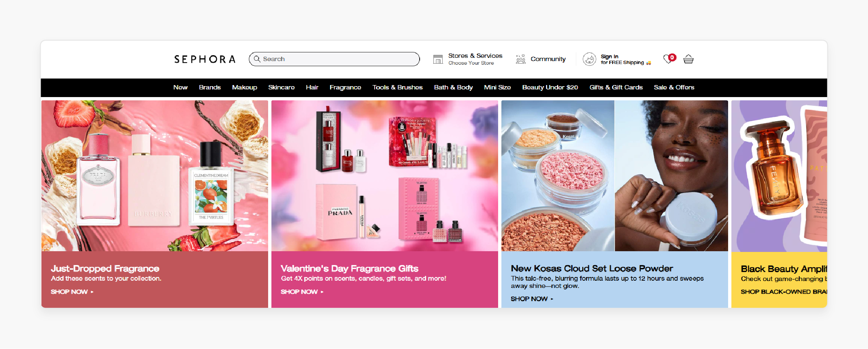
Task: Click Valentine's Day Fragrance Gifts banner image
Action: pyautogui.click(x=385, y=176)
